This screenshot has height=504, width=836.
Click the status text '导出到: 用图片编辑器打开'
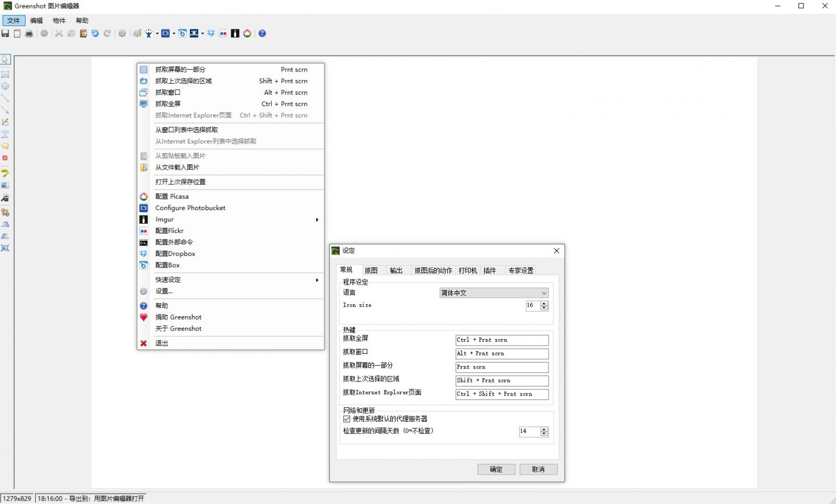(107, 499)
